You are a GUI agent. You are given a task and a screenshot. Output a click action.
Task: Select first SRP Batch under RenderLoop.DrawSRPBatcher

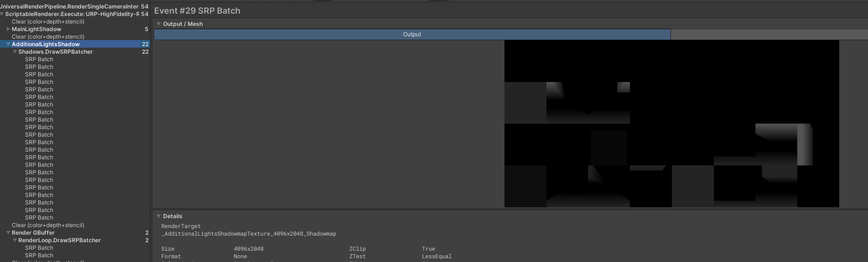[x=39, y=248]
